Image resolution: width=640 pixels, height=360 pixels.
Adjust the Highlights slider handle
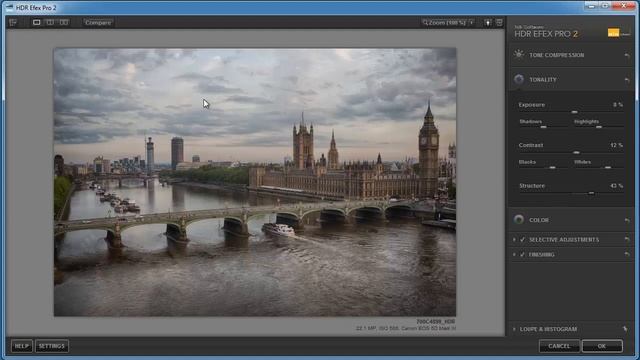pyautogui.click(x=599, y=127)
